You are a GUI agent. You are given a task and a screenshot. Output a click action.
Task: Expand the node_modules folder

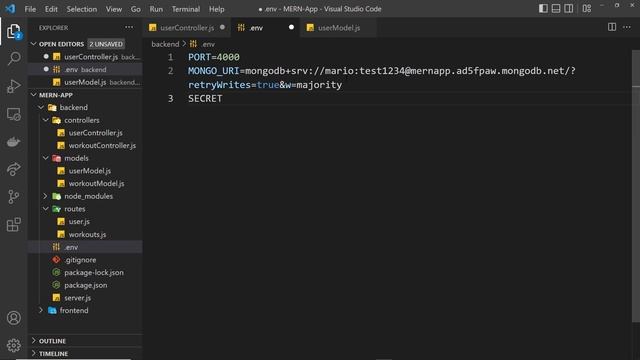click(x=46, y=196)
